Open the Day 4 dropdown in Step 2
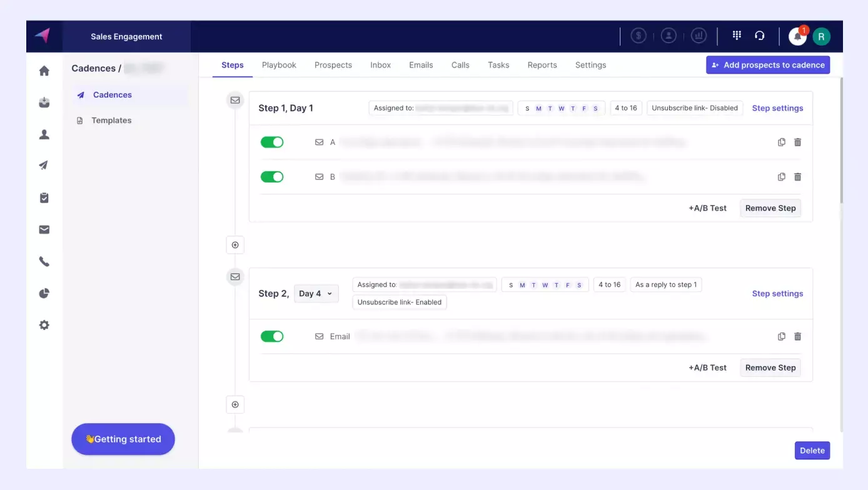Viewport: 868px width, 490px height. point(316,294)
